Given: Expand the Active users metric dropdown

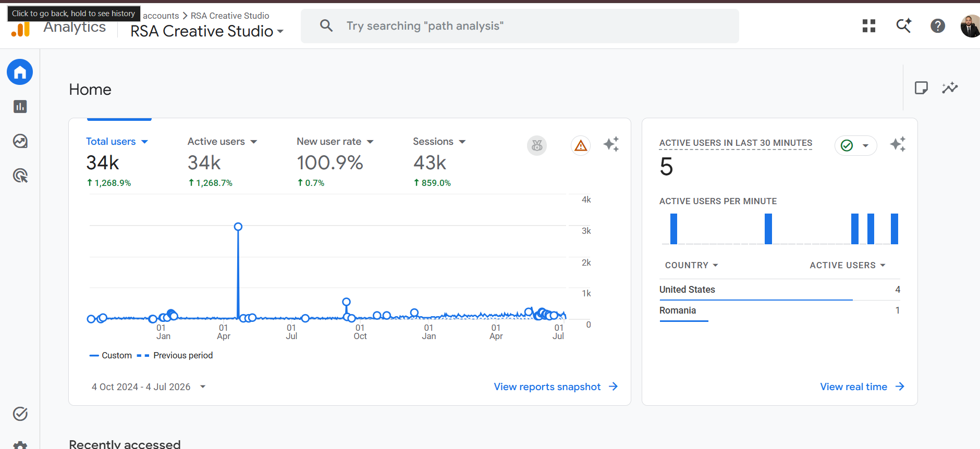Looking at the screenshot, I should [x=254, y=142].
